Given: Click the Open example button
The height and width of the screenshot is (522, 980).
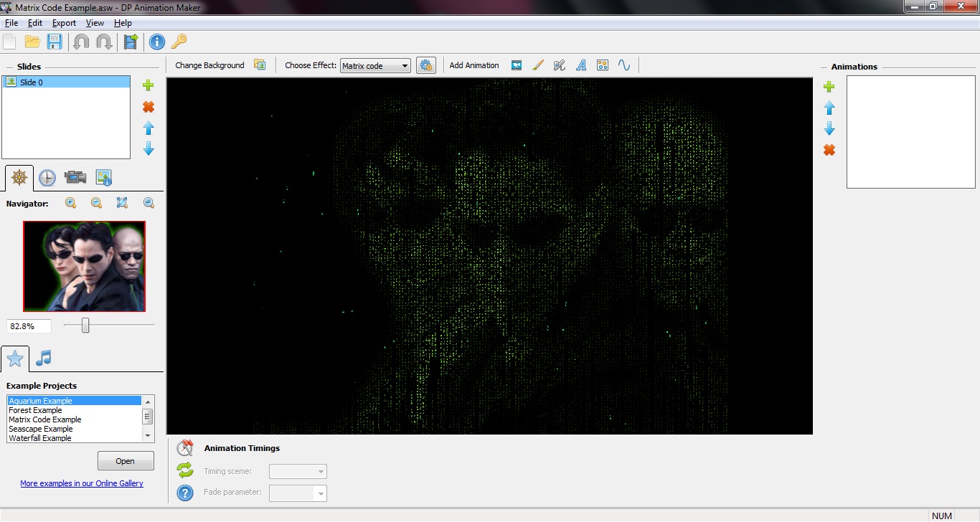Looking at the screenshot, I should [x=126, y=461].
